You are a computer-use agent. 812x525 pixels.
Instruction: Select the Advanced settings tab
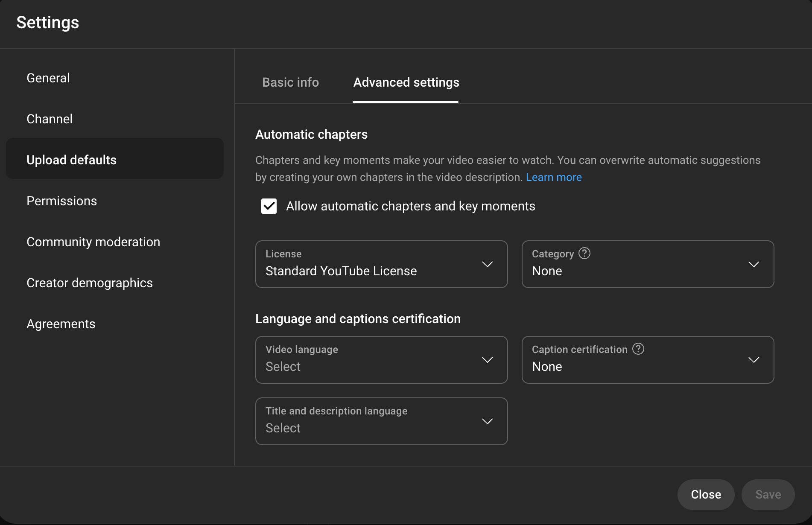coord(405,82)
